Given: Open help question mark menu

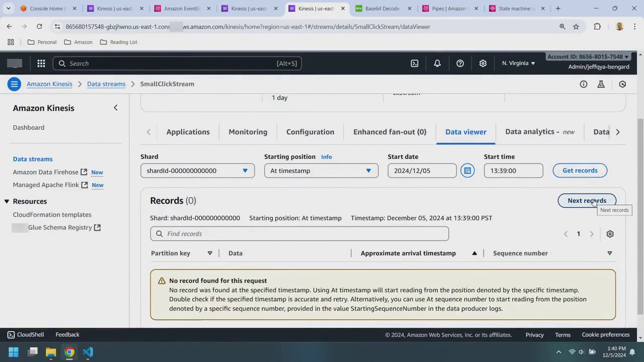Looking at the screenshot, I should point(460,63).
